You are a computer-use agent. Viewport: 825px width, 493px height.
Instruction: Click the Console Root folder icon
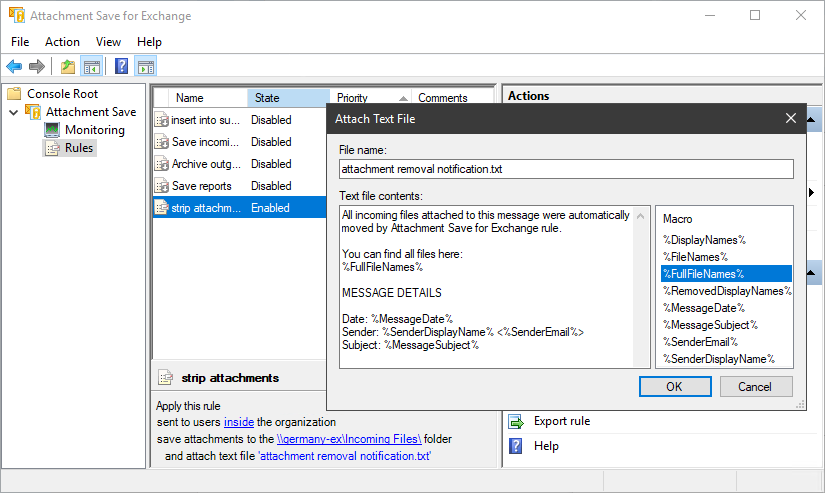[14, 94]
